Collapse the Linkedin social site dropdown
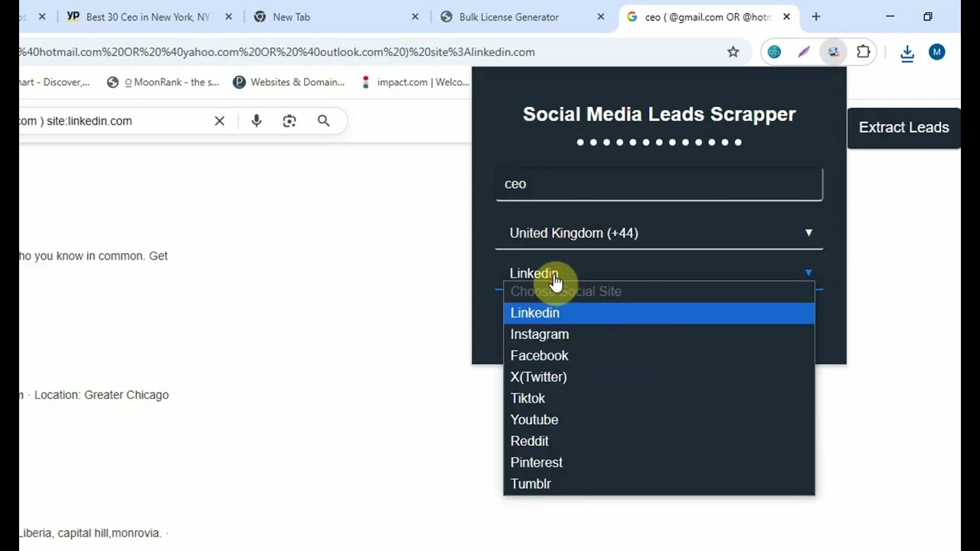This screenshot has width=980, height=551. pos(659,273)
